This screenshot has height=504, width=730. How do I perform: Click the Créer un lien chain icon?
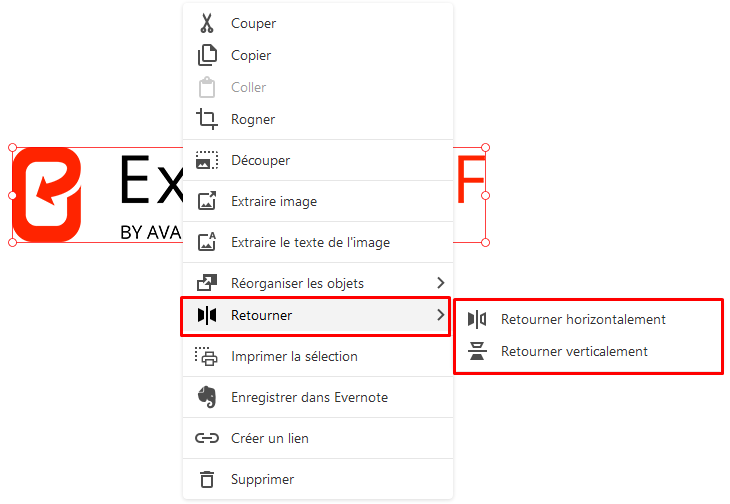[207, 438]
